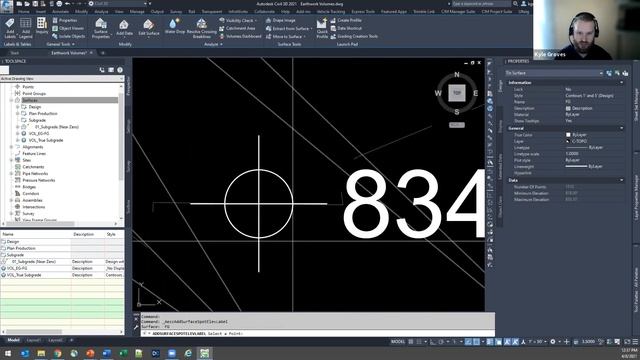Click Isolate Objects in the ribbon
This screenshot has height=360, width=640.
(x=69, y=36)
